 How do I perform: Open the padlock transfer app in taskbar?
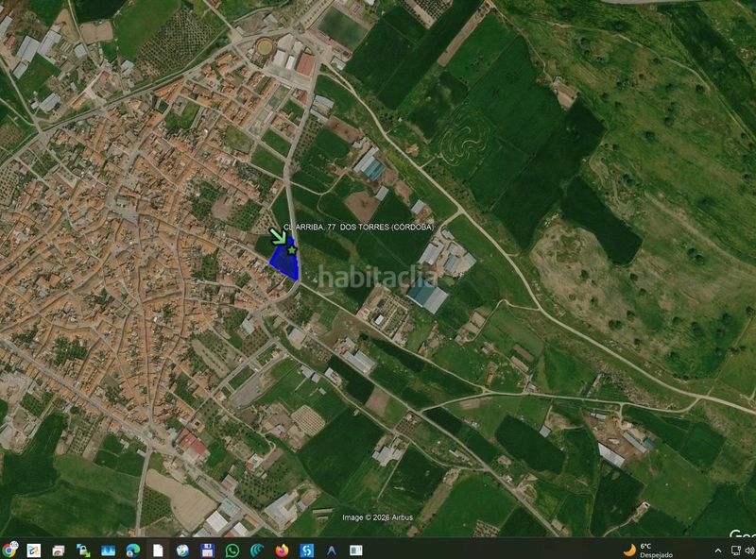tap(83, 550)
